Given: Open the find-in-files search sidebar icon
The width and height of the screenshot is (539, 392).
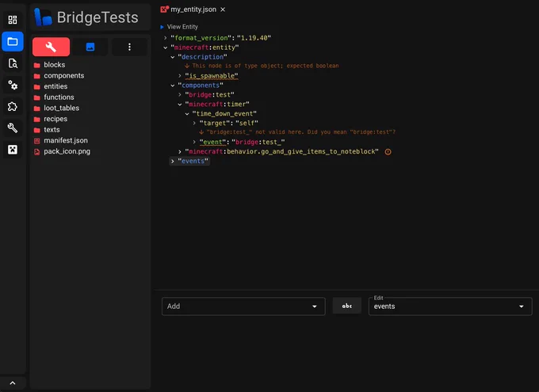Looking at the screenshot, I should pyautogui.click(x=13, y=63).
